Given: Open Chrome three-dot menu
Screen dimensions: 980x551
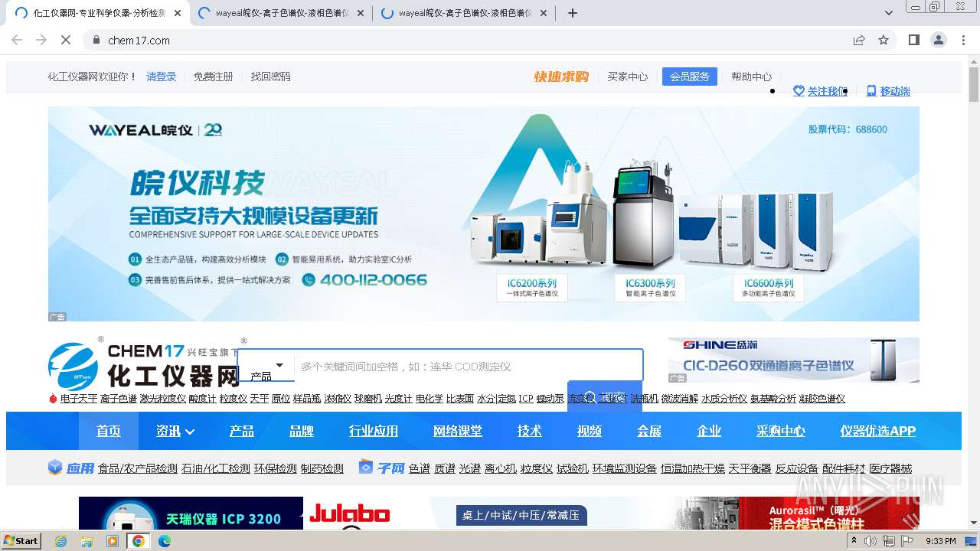Looking at the screenshot, I should point(964,40).
